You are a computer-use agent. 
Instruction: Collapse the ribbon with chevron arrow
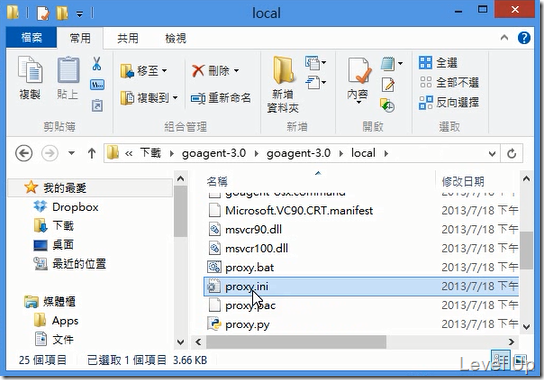(x=504, y=37)
